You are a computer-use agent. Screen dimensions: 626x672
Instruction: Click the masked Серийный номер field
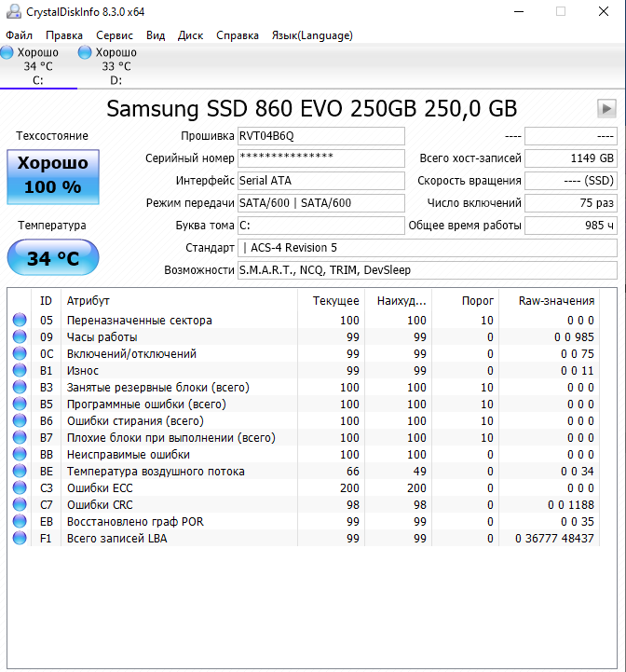pyautogui.click(x=321, y=158)
